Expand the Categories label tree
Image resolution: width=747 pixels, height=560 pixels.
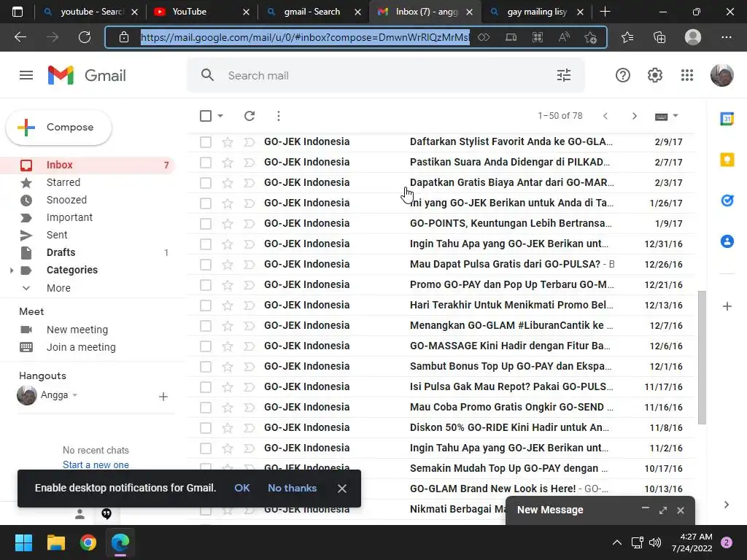[x=12, y=271]
